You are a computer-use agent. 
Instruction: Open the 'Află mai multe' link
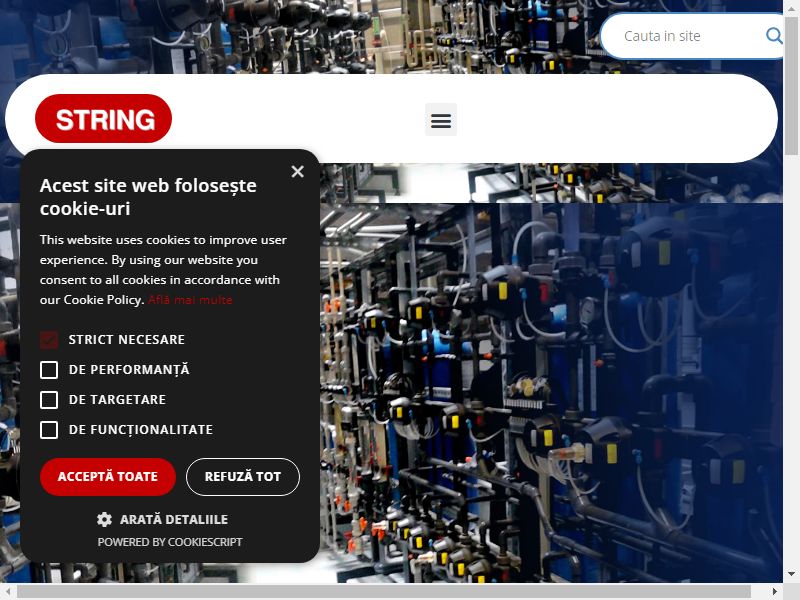coord(190,300)
